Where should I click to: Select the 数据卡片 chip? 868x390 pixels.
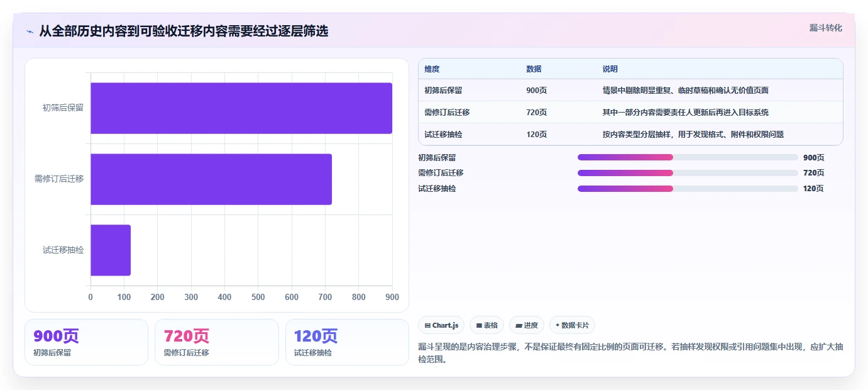[572, 325]
